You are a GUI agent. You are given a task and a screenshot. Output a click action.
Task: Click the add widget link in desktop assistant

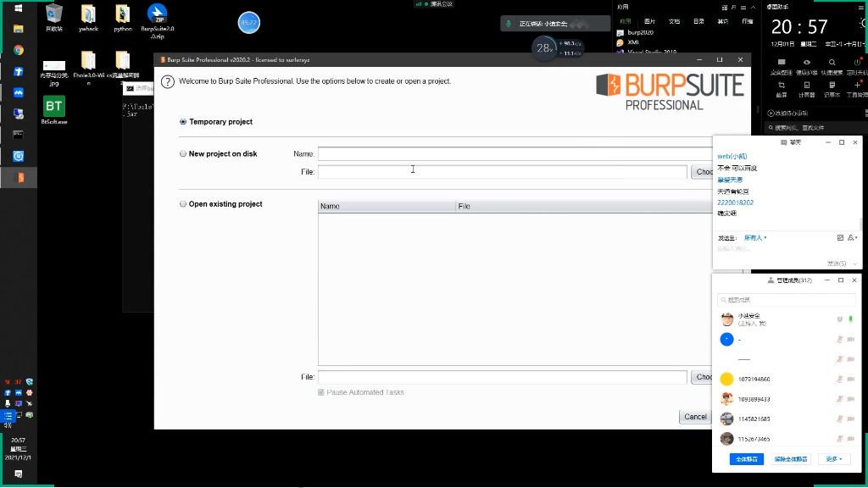click(x=787, y=113)
